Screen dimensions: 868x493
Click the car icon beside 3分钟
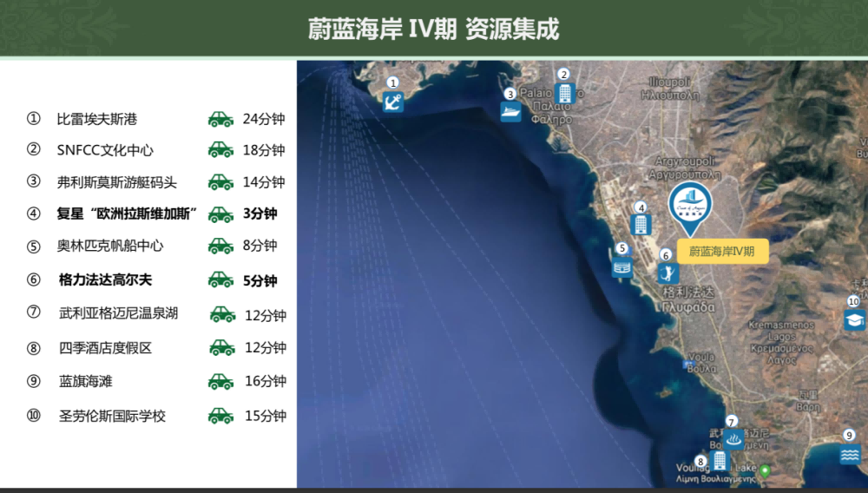[220, 214]
